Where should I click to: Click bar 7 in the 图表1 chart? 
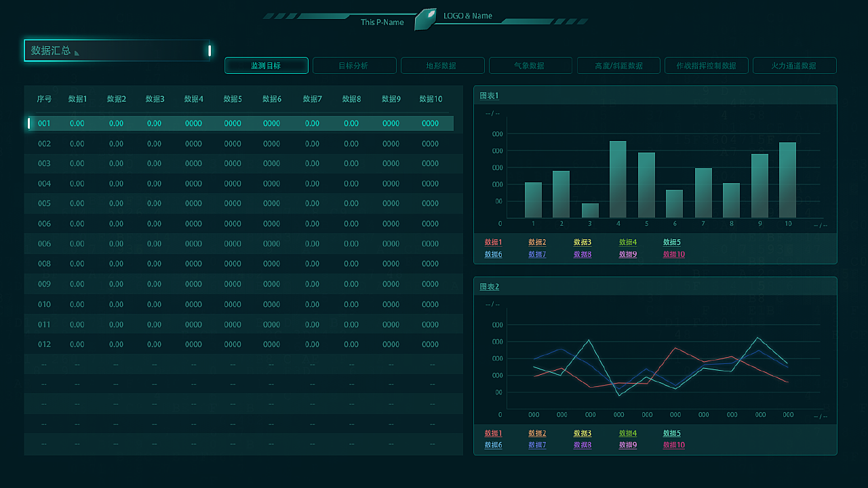703,192
